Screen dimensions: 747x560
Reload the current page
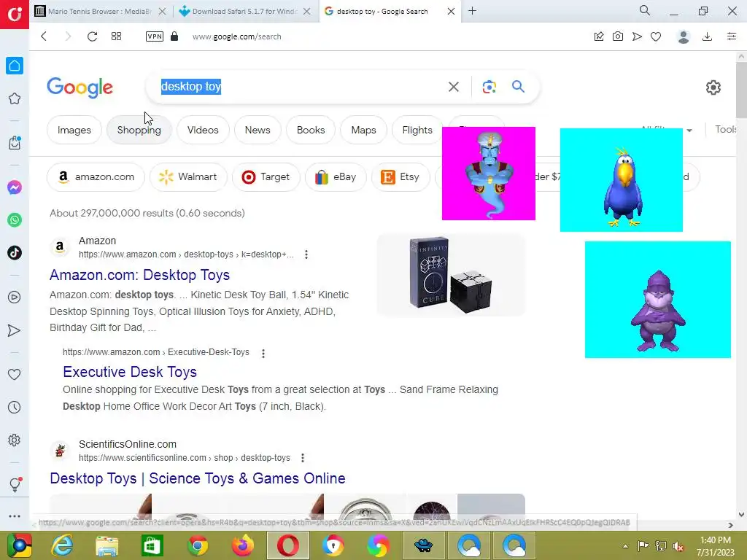(92, 36)
